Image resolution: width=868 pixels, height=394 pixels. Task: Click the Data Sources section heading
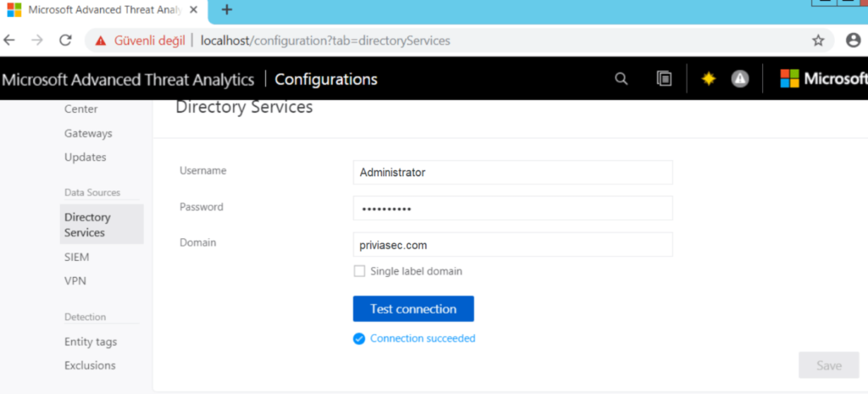point(92,192)
